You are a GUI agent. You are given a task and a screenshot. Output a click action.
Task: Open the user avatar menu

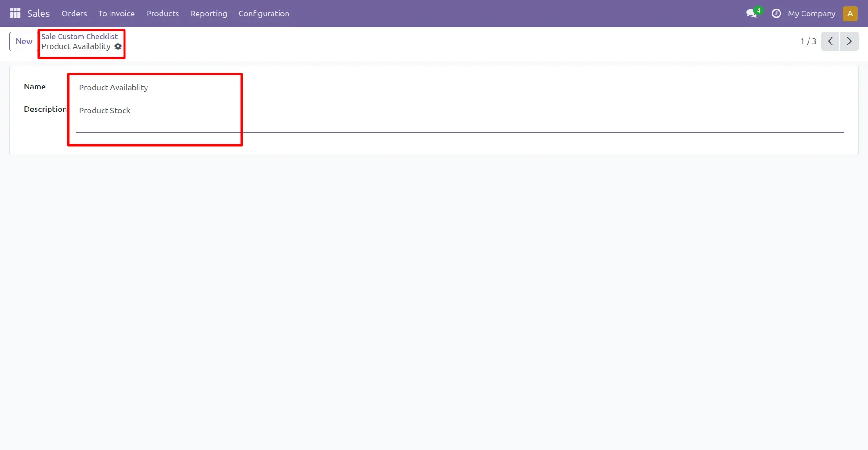[850, 14]
